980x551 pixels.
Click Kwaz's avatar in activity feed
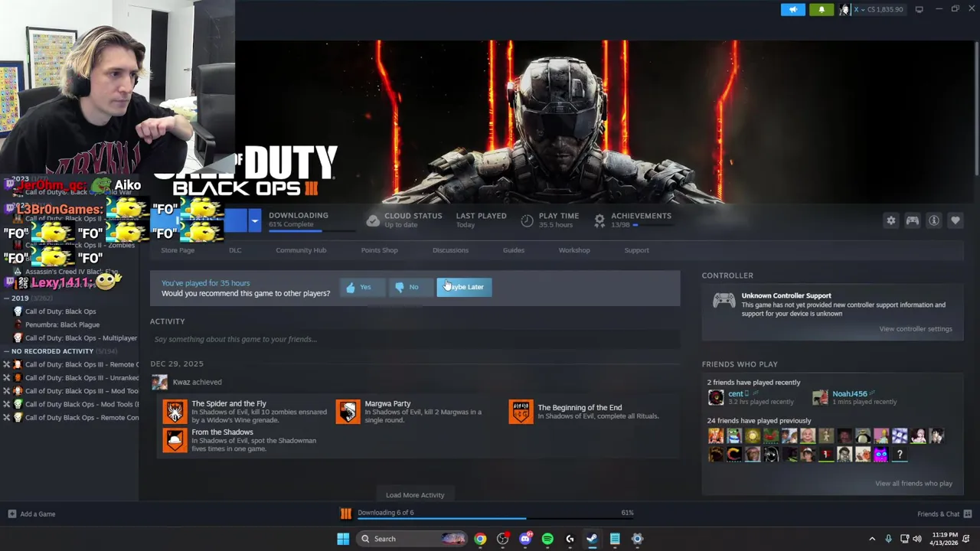(x=159, y=382)
